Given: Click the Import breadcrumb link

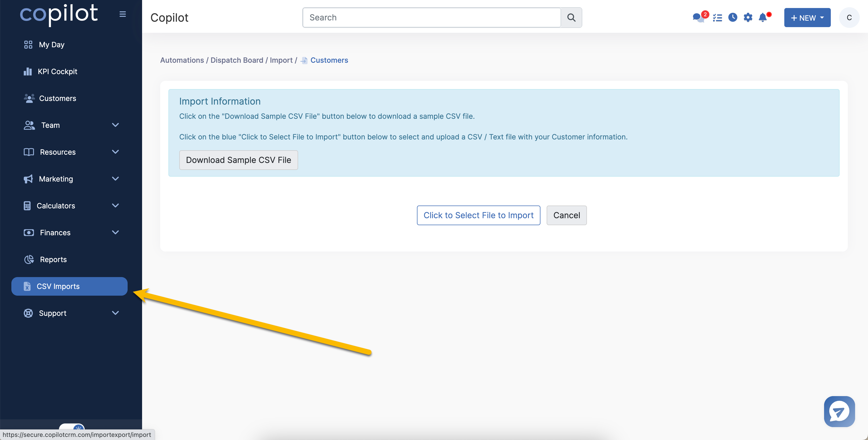Looking at the screenshot, I should (x=281, y=60).
